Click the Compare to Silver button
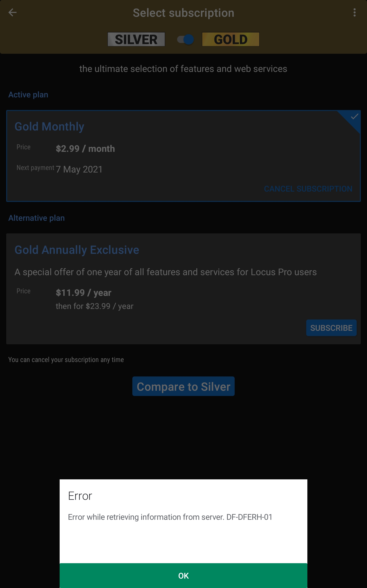 [x=183, y=386]
